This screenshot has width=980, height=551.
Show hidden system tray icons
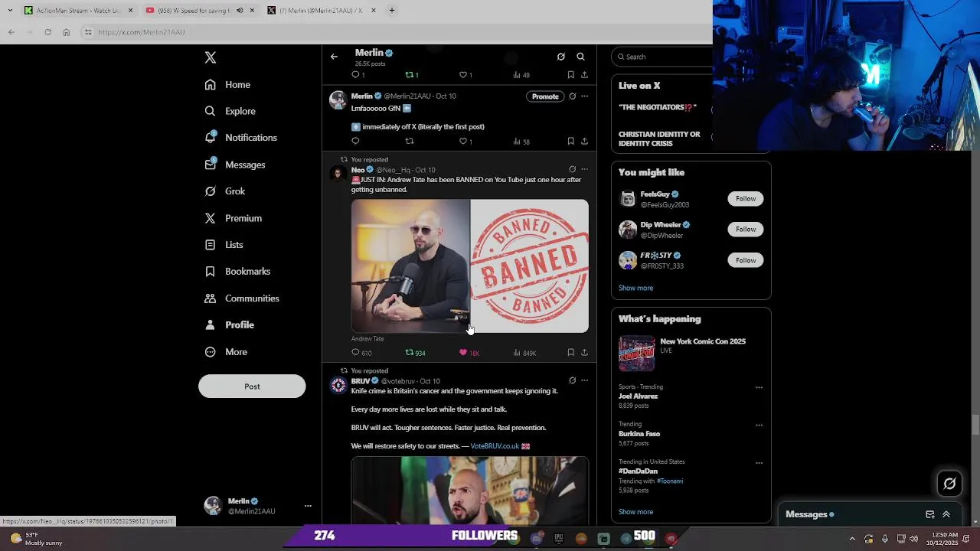pyautogui.click(x=852, y=540)
